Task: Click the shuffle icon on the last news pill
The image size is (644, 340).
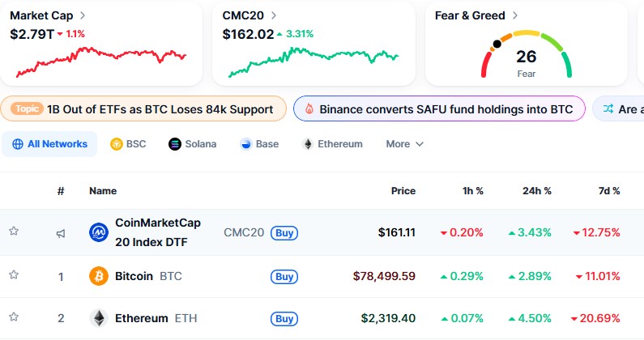Action: pos(607,108)
